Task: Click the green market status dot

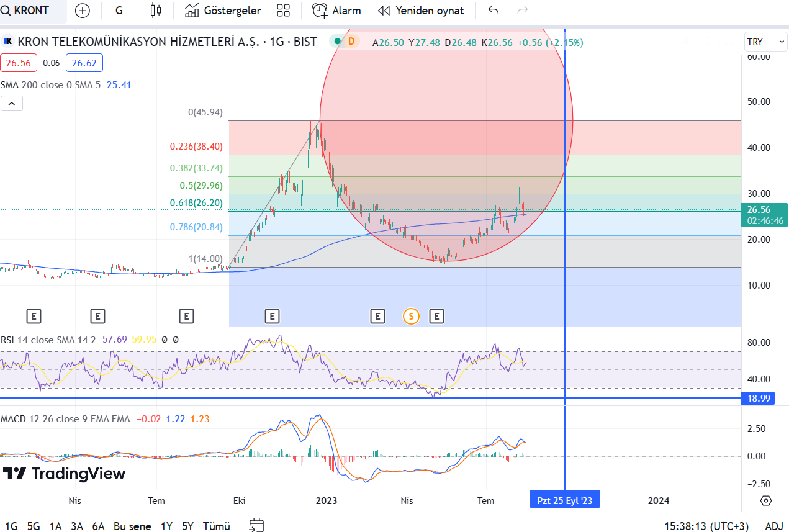Action: [x=338, y=42]
